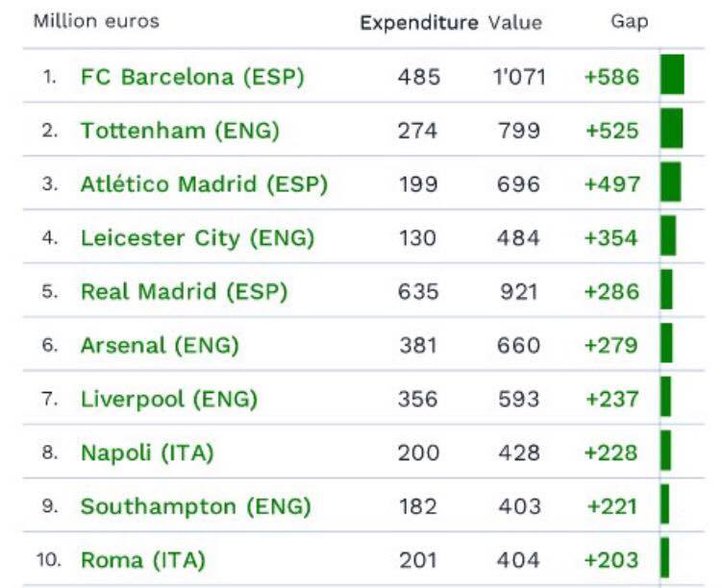Click the Million euros label
Screen dimensions: 721x588
(96, 21)
